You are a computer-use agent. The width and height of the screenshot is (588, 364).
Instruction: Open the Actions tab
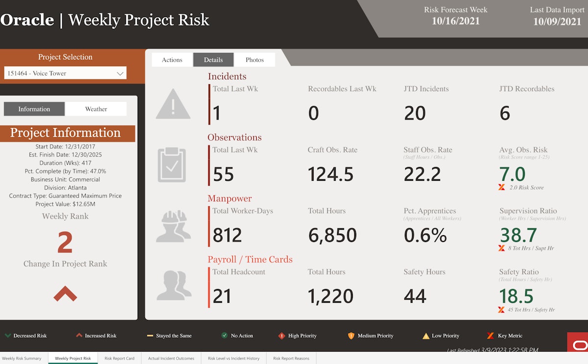(171, 59)
